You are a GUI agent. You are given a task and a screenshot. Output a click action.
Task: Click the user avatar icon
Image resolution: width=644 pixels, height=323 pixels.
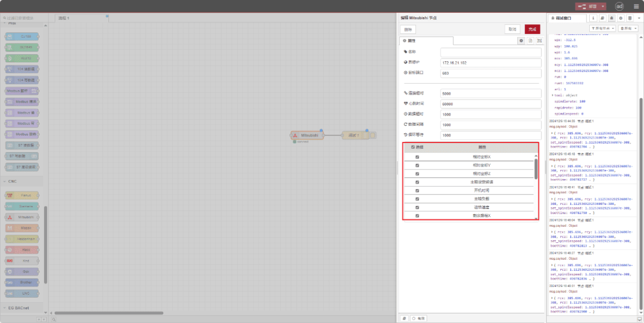tap(619, 6)
